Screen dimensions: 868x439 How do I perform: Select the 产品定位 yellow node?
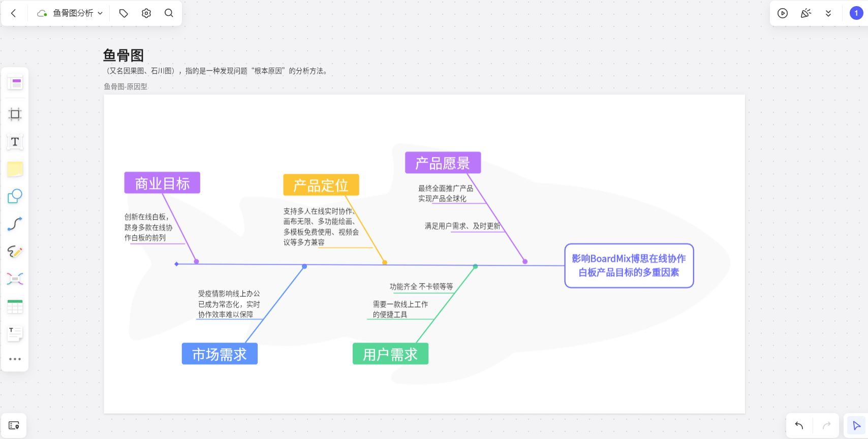point(321,185)
